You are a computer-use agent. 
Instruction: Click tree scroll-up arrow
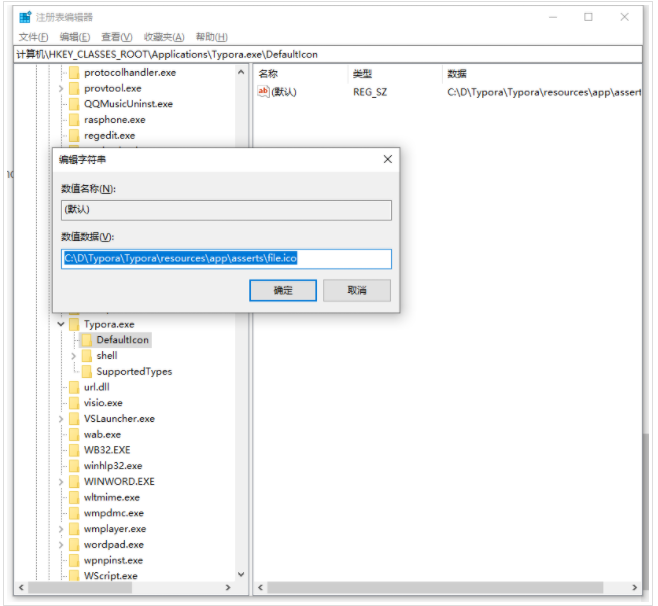(x=241, y=72)
